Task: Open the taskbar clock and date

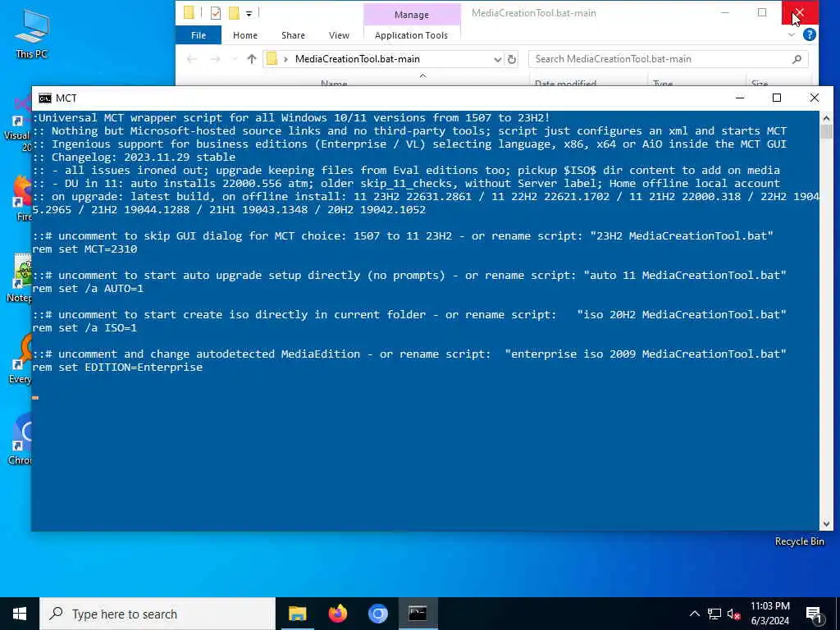Action: tap(769, 614)
